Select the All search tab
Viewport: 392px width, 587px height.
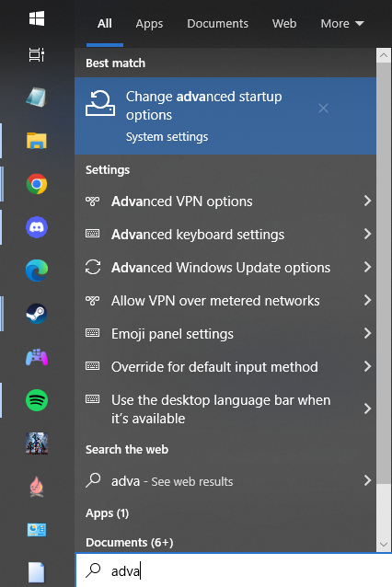(105, 24)
